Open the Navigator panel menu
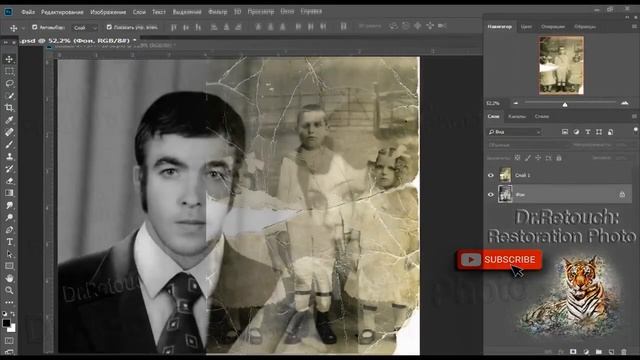Viewport: 640px width, 360px height. point(634,27)
